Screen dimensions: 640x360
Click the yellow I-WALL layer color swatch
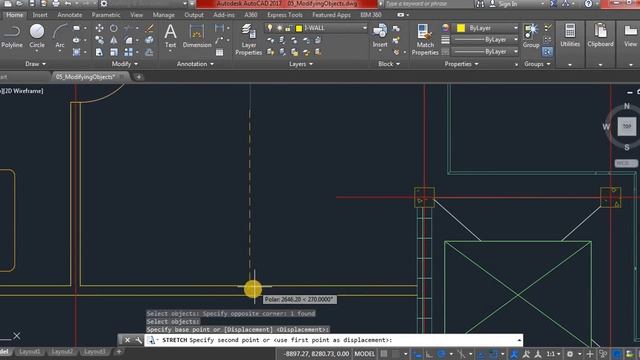[299, 28]
